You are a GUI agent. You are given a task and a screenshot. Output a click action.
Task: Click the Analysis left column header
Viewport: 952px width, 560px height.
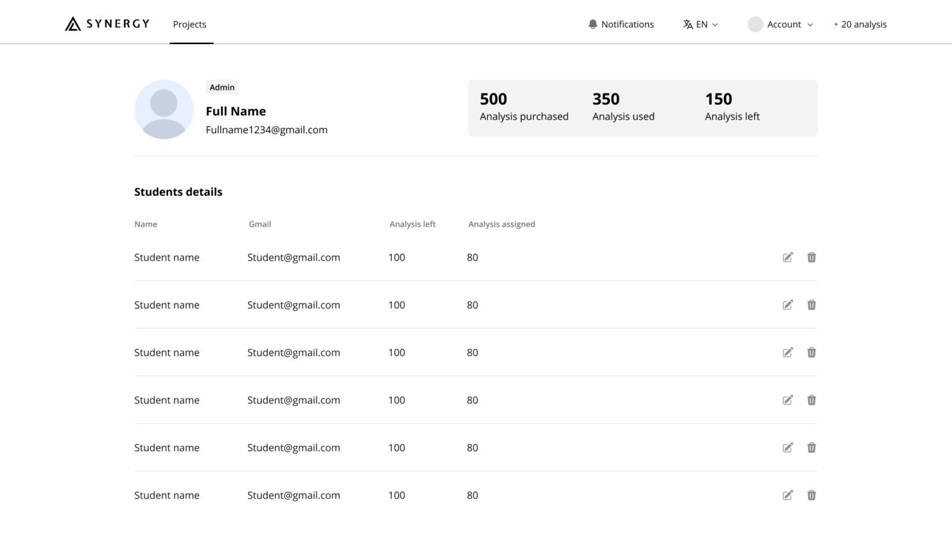(x=412, y=224)
